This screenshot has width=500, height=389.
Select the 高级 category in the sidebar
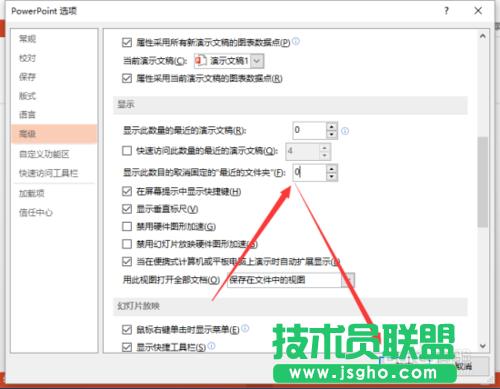[54, 134]
